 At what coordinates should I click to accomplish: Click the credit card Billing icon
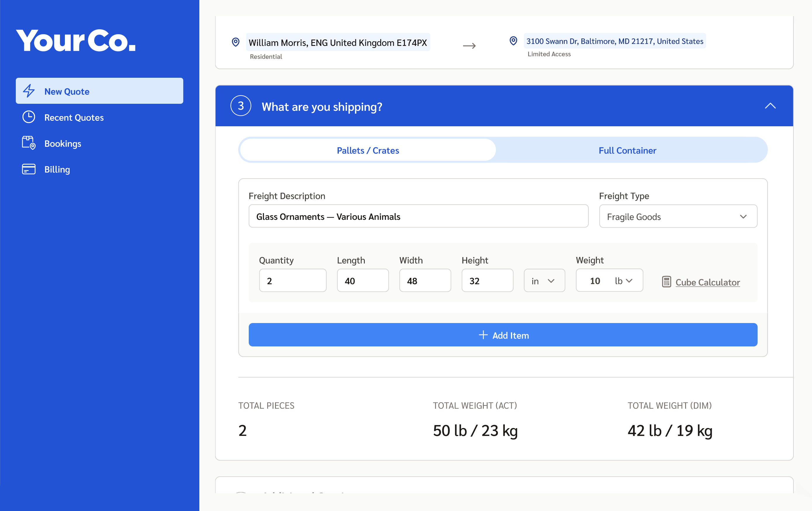[x=29, y=169]
